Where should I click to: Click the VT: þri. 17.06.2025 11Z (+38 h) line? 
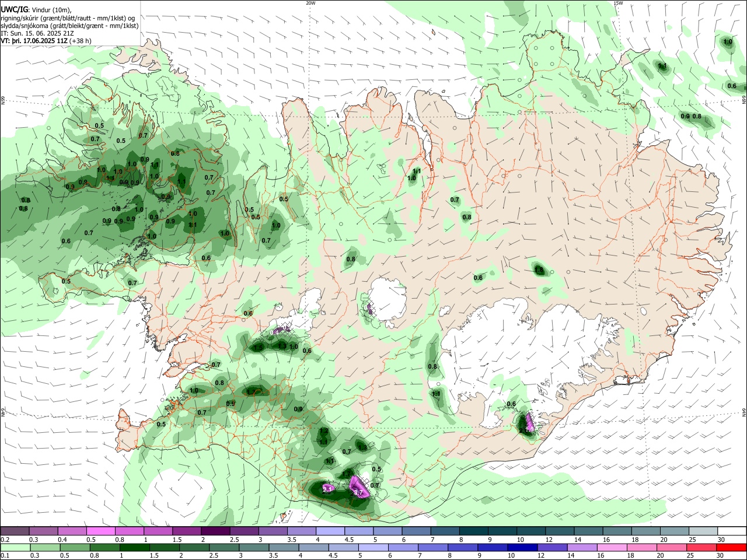pos(46,41)
